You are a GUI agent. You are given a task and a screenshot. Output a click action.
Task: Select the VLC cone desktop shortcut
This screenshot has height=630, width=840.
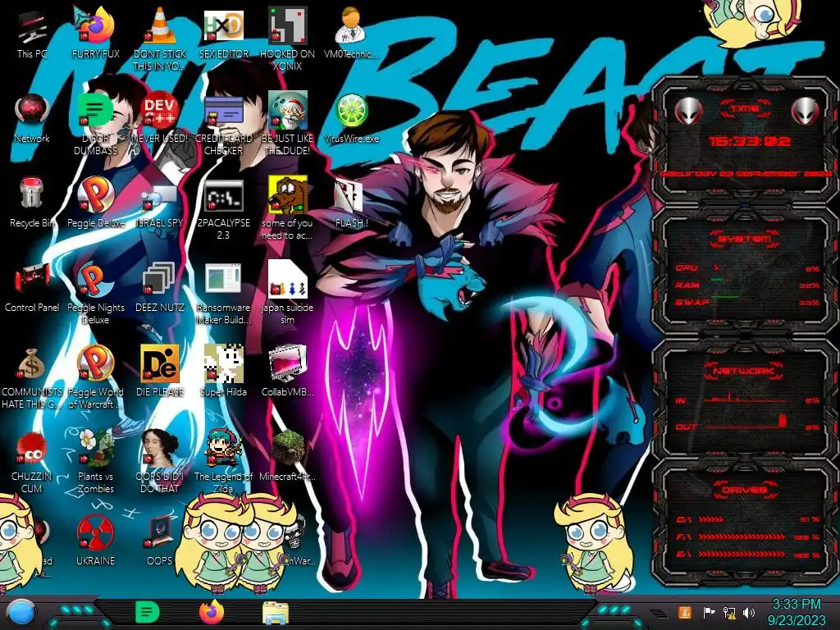[x=160, y=39]
